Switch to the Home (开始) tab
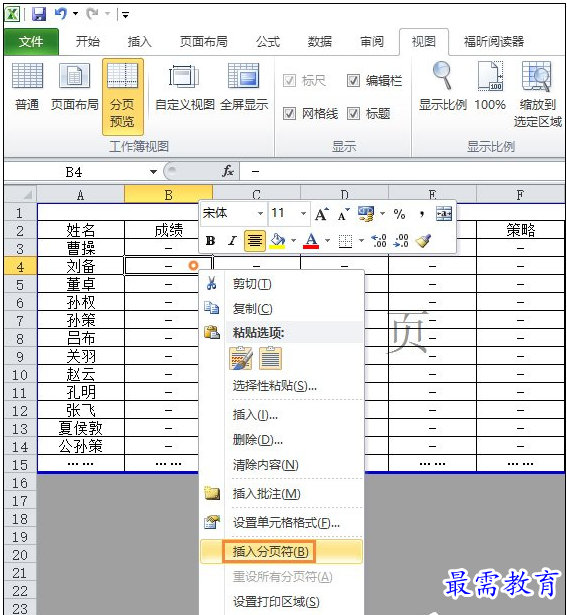The height and width of the screenshot is (615, 567). (88, 42)
